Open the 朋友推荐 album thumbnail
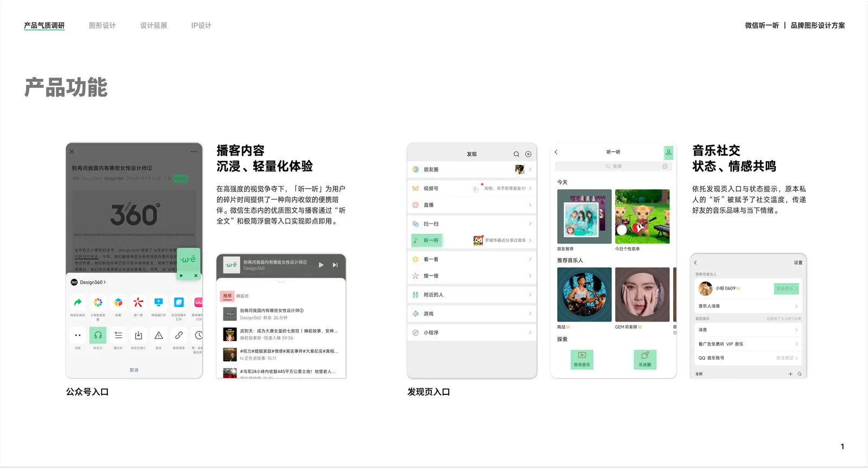 coord(584,216)
